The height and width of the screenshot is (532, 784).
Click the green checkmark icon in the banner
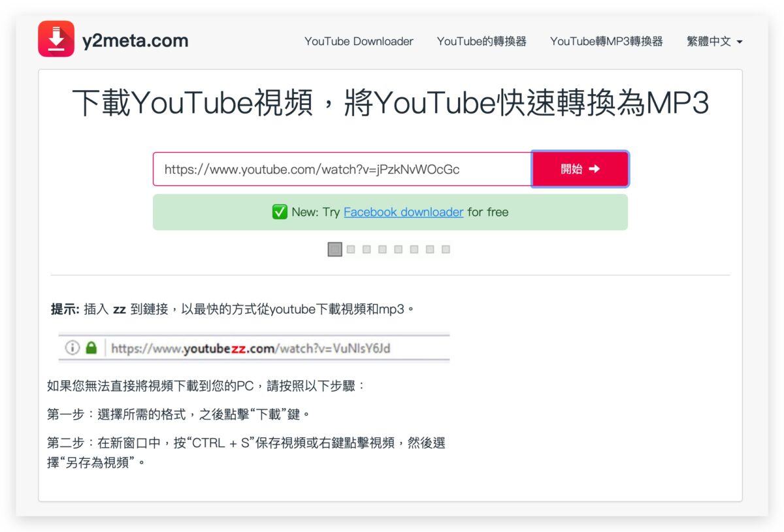tap(280, 212)
